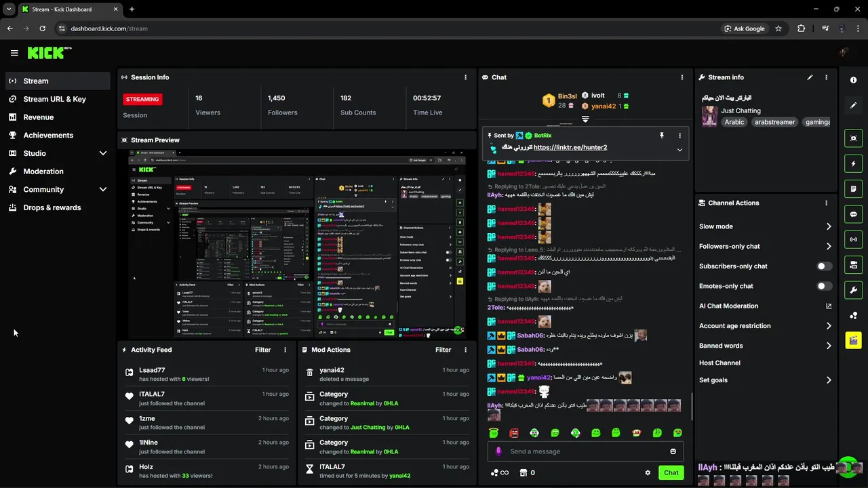This screenshot has width=868, height=488.
Task: Open AI Chat Moderation external link
Action: (829, 306)
